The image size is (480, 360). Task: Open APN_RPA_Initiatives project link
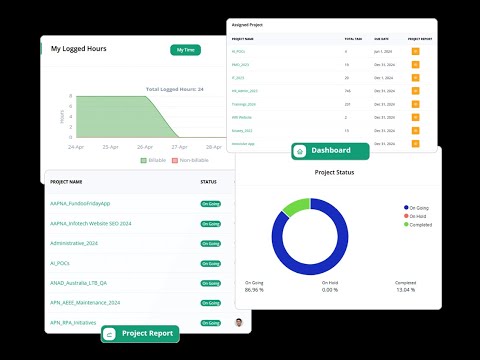[x=73, y=323]
